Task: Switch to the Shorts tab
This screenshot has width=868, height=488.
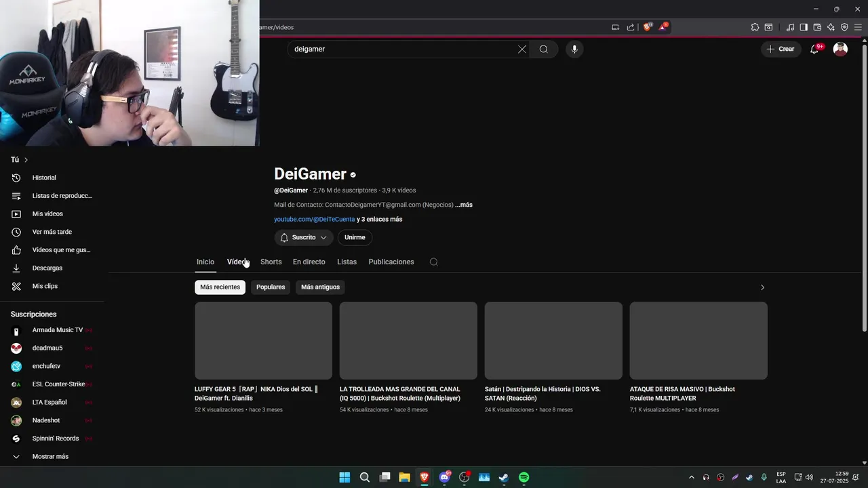Action: point(271,262)
